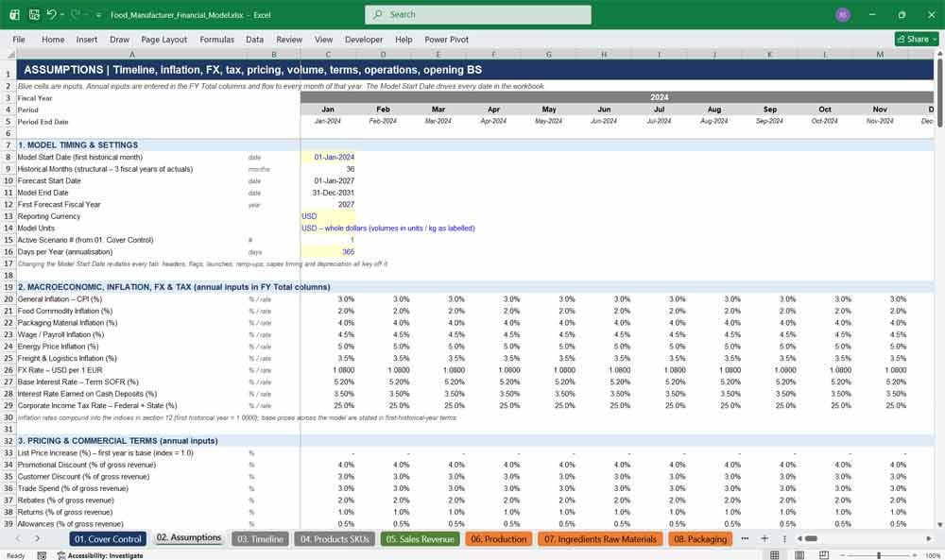Add a new sheet with plus icon

coord(765,538)
